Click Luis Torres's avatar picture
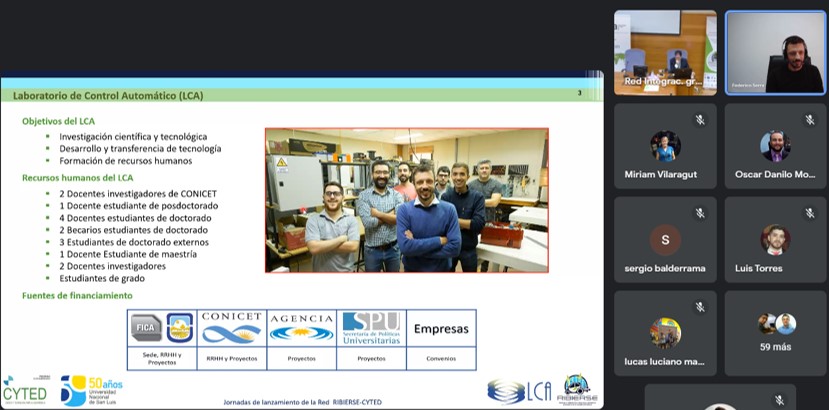Image resolution: width=829 pixels, height=410 pixels. click(775, 240)
